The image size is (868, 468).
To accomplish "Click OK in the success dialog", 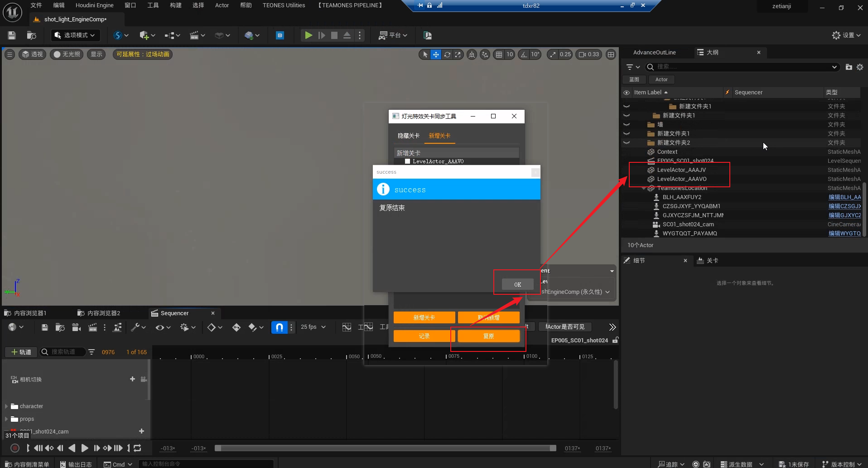I will pyautogui.click(x=517, y=284).
